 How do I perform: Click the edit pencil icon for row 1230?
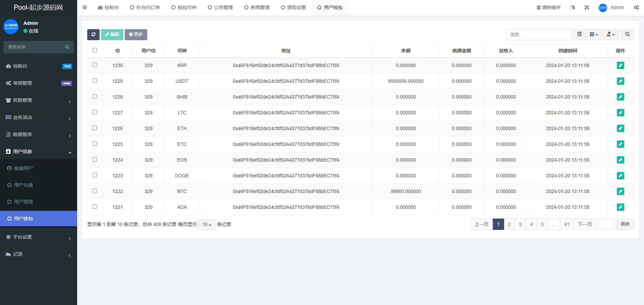tap(620, 65)
